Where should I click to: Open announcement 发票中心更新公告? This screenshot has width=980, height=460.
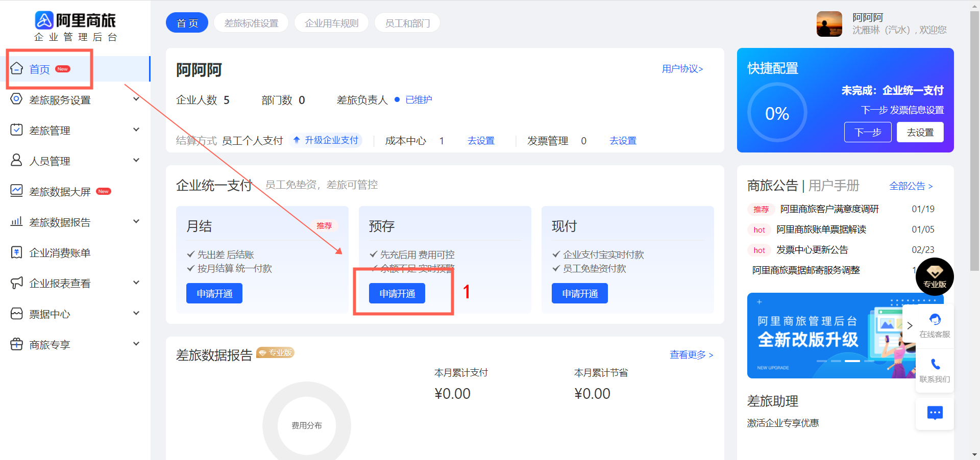(812, 250)
